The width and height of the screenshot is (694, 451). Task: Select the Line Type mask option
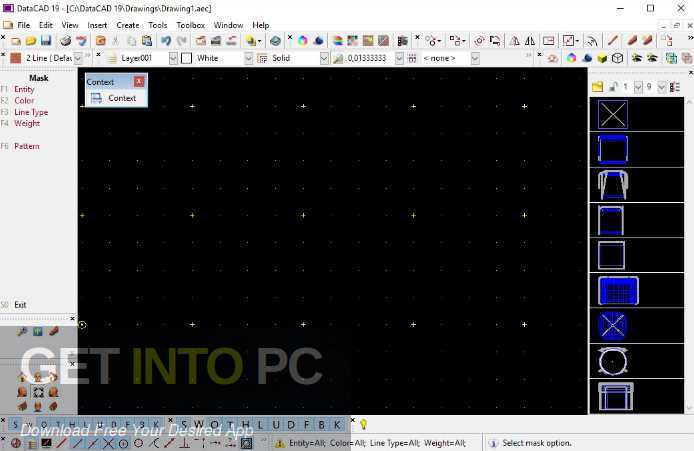[31, 112]
